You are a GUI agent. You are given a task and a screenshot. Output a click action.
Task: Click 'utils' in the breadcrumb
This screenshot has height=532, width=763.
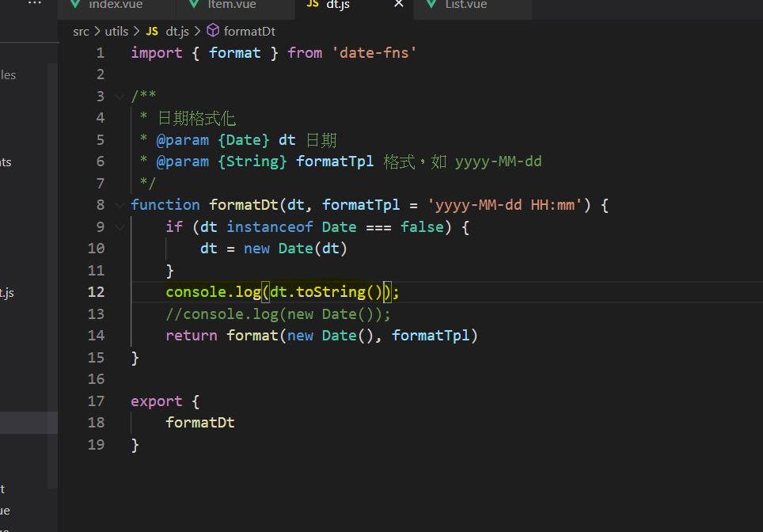click(x=117, y=32)
